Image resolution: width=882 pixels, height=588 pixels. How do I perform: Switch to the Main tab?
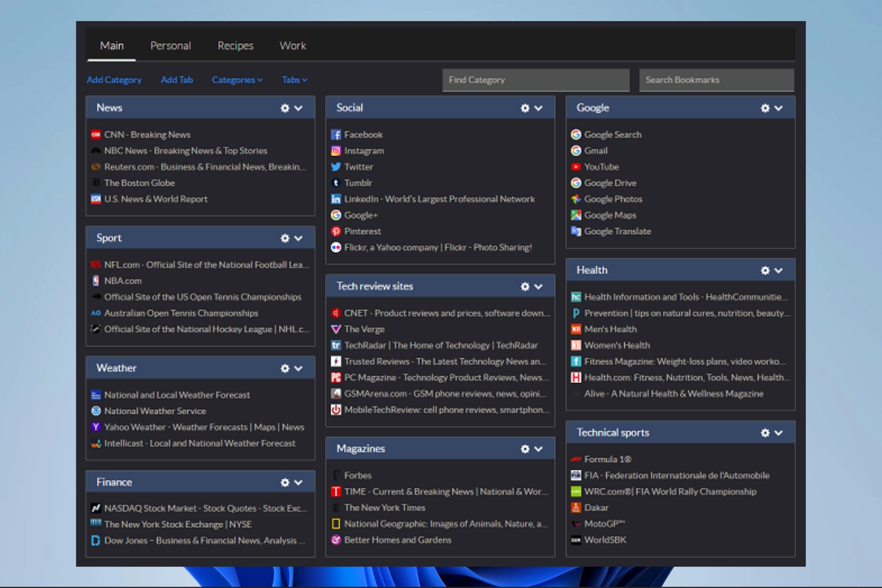click(x=112, y=45)
